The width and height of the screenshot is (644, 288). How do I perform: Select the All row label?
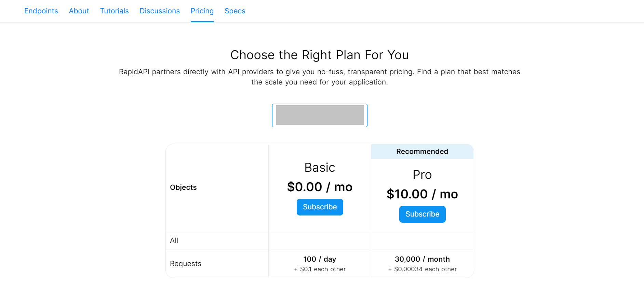coord(174,240)
